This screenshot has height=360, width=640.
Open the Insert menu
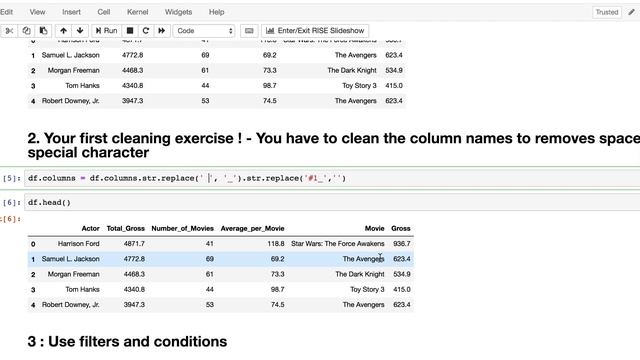click(71, 12)
